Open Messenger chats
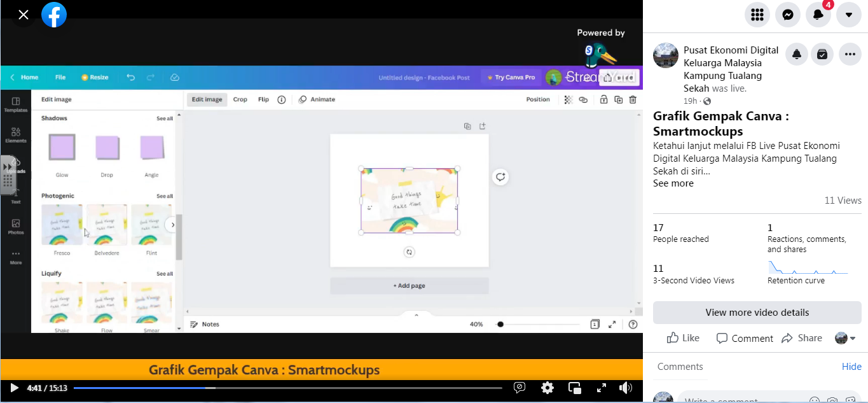 tap(787, 15)
